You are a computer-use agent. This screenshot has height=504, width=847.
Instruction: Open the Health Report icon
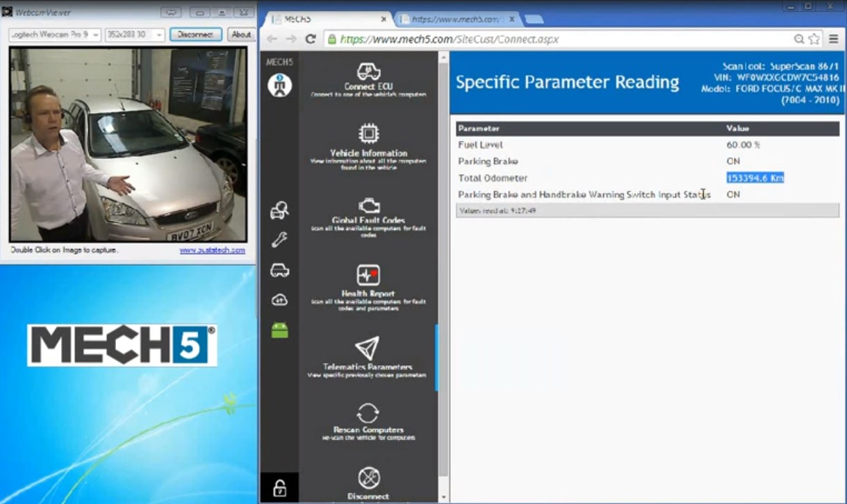point(368,275)
